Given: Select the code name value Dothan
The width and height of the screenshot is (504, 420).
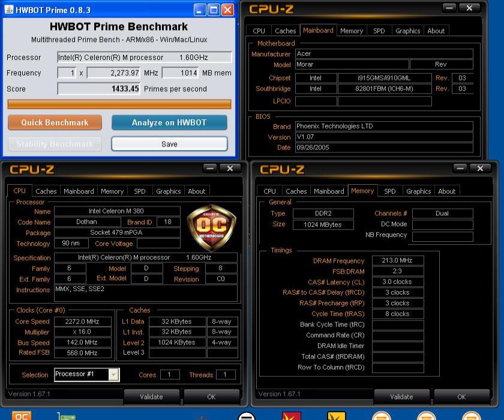Looking at the screenshot, I should click(88, 222).
